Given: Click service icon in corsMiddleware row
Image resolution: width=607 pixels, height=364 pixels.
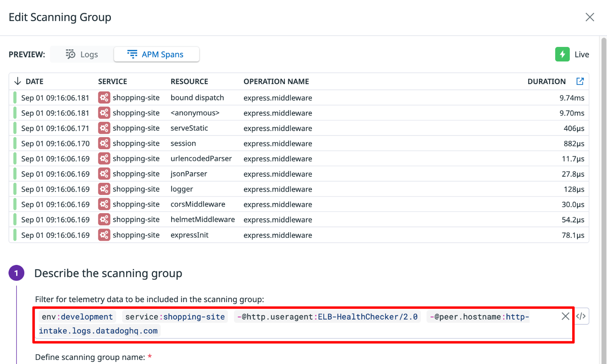Looking at the screenshot, I should tap(104, 204).
